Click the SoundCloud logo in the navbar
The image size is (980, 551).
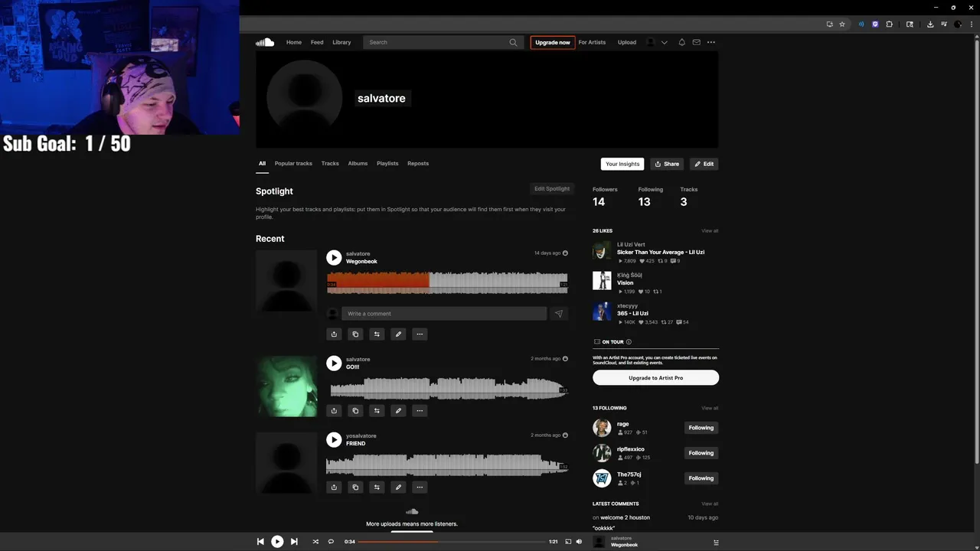[265, 42]
